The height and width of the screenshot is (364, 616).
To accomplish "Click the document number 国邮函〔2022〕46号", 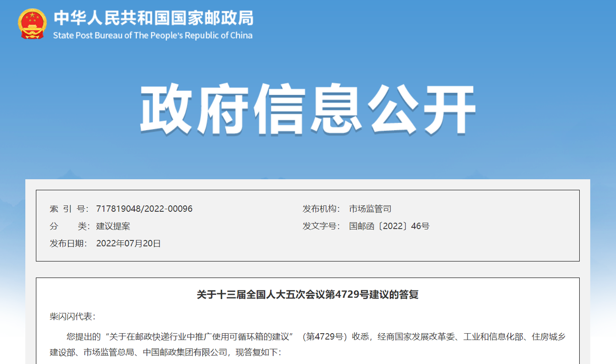I will [389, 226].
